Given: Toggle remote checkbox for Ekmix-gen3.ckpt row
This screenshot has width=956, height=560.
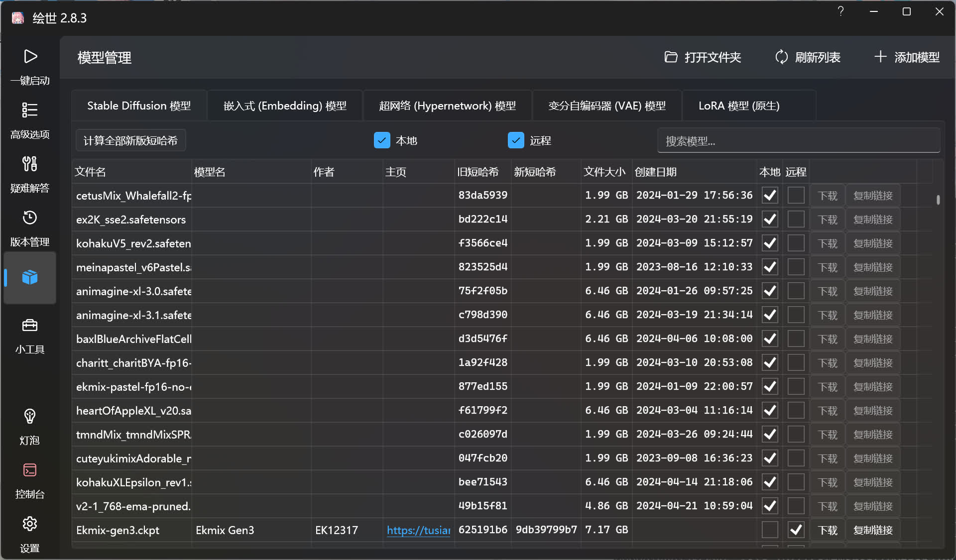Looking at the screenshot, I should pos(796,530).
